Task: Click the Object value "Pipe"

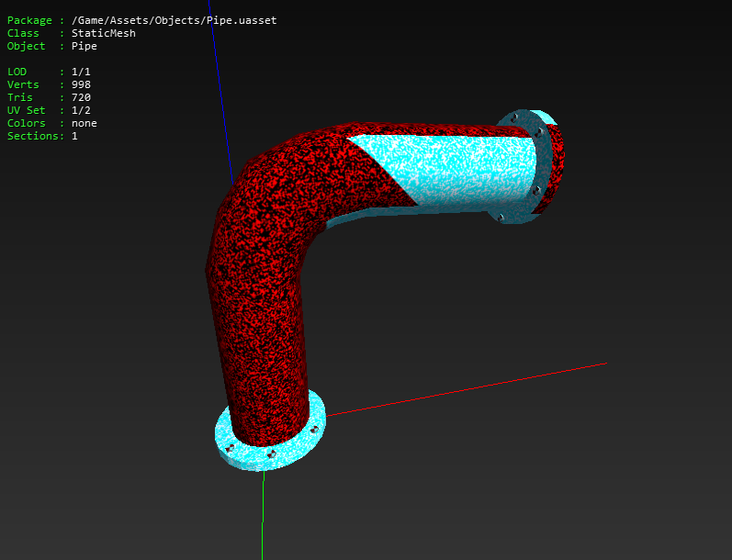Action: (84, 46)
